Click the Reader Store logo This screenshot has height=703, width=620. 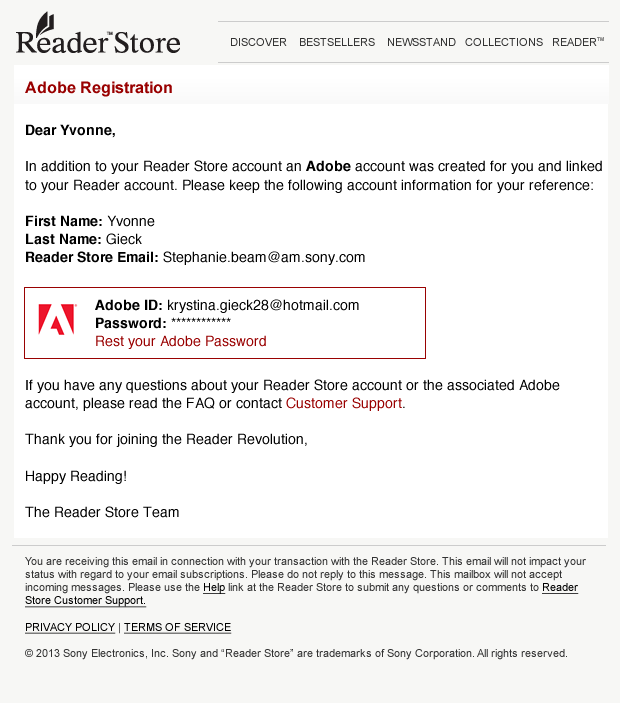pyautogui.click(x=98, y=37)
